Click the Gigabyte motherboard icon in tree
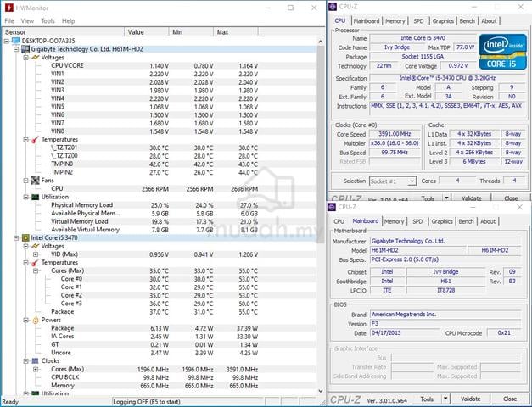Screen dimensions: 532x407 pyautogui.click(x=25, y=49)
